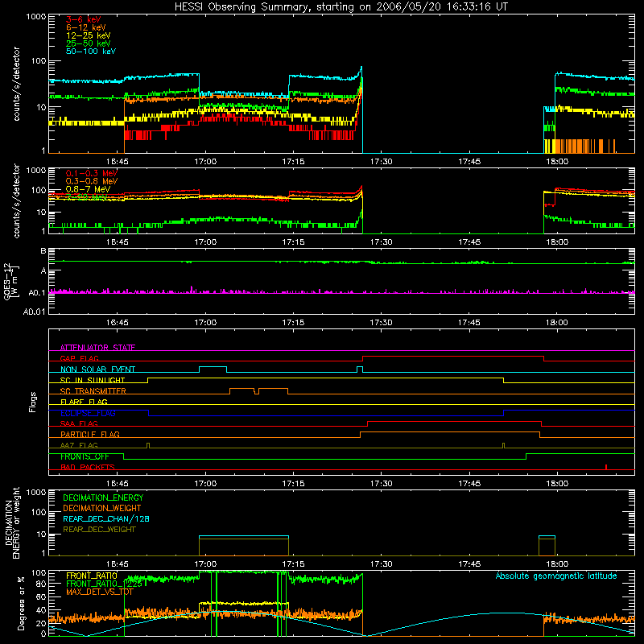This screenshot has width=644, height=644.
Task: Select the SC_IN_SUNLIGHT flag label
Action: [x=93, y=380]
